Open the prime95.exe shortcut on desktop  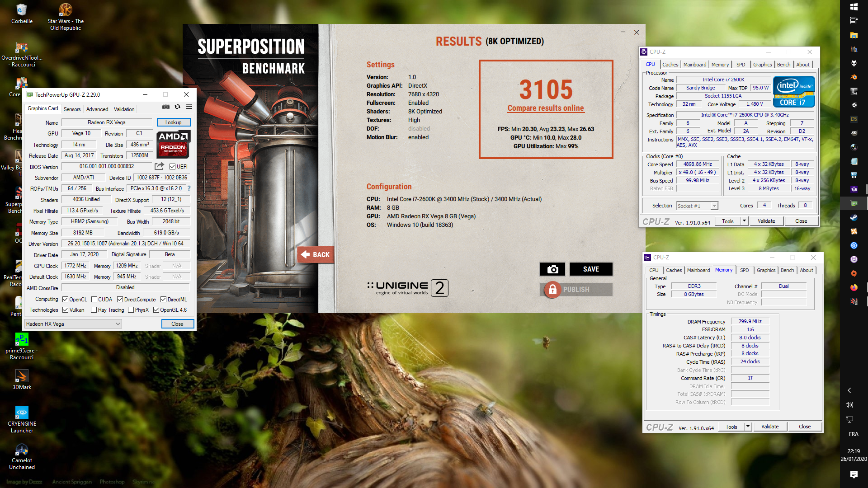pyautogui.click(x=22, y=346)
